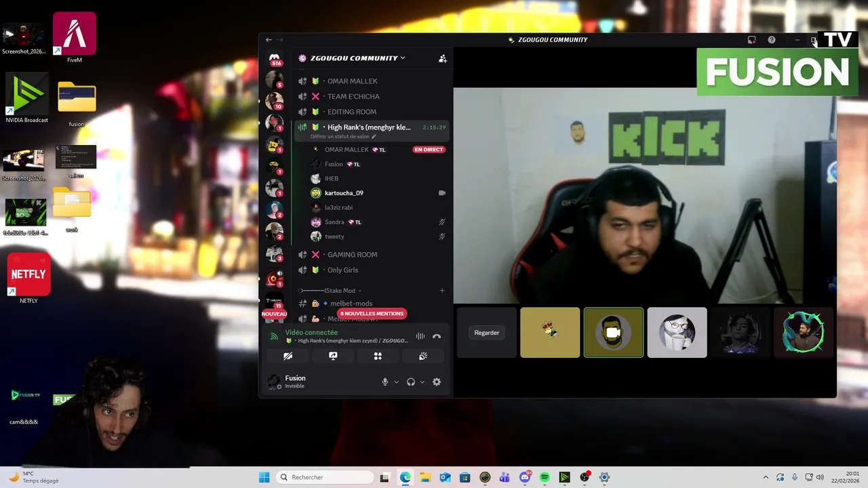
Task: Toggle the Discord camera on or off
Action: point(288,356)
